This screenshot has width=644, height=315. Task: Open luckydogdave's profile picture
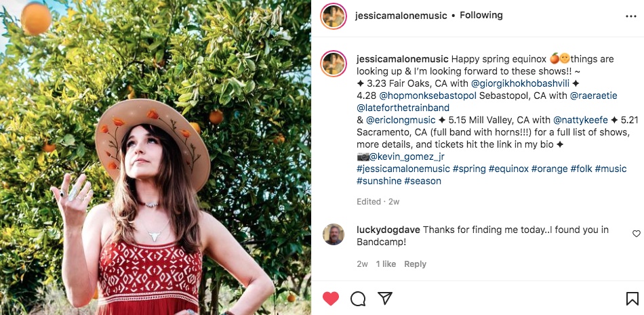pos(334,234)
